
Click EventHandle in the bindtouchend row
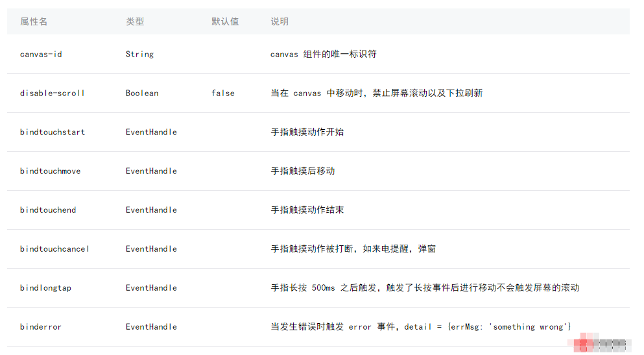click(151, 210)
